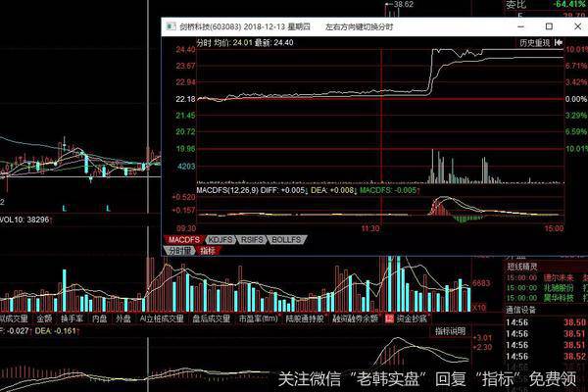
Task: Click the 24.40 limit-up price label
Action: point(185,50)
